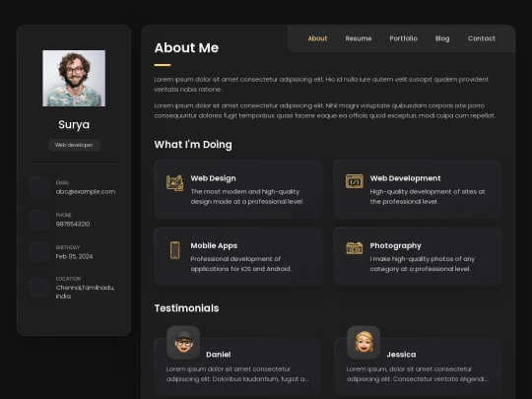The height and width of the screenshot is (399, 532).
Task: Click the Mobile Apps phone icon
Action: tap(174, 250)
